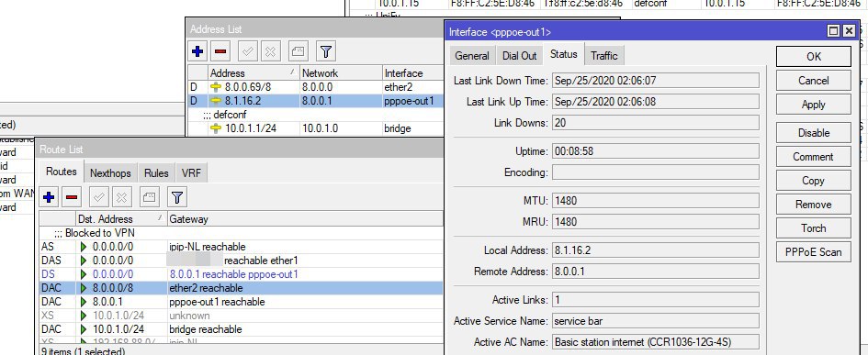This screenshot has height=355, width=868.
Task: Open the Nexthops tab
Action: (110, 173)
